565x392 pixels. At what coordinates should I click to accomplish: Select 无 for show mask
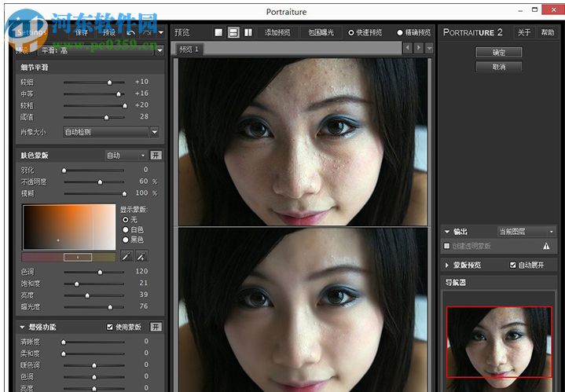pos(126,219)
